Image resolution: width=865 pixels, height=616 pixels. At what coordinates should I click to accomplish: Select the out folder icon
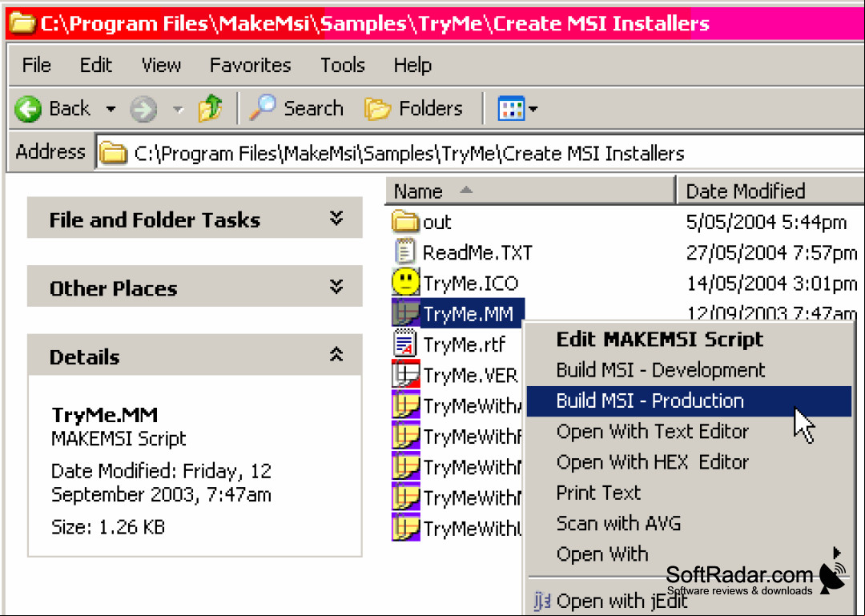[405, 221]
